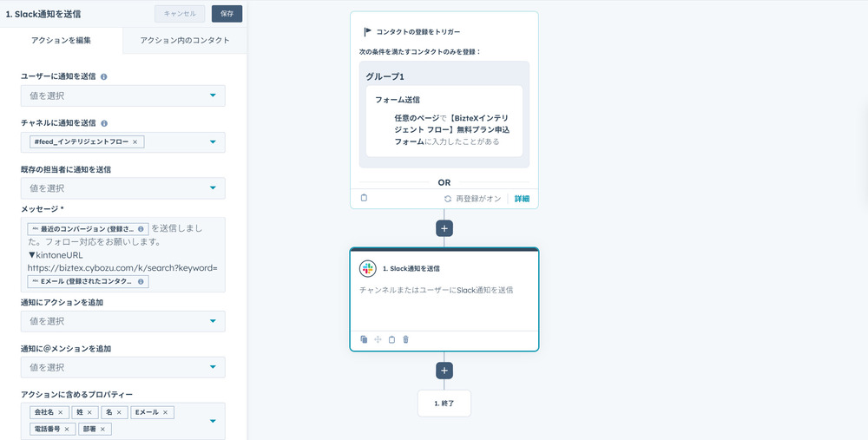868x440 pixels.
Task: Select 1. Slack通知を送信 card title
Action: point(411,268)
